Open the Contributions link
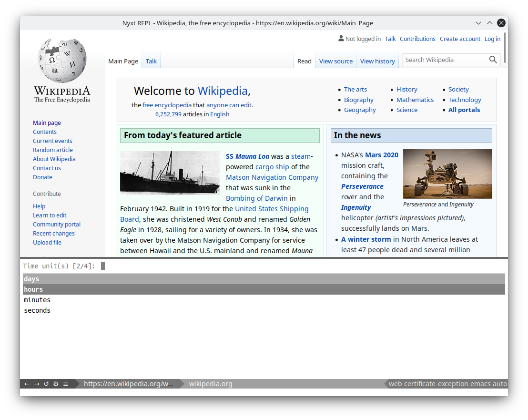The height and width of the screenshot is (420, 528). 417,39
